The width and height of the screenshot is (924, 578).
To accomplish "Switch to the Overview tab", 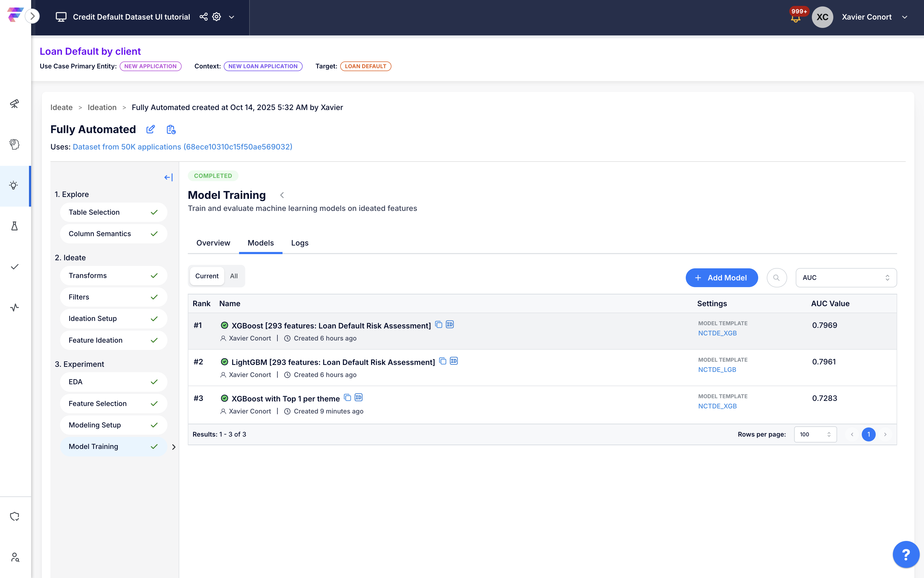I will point(213,243).
